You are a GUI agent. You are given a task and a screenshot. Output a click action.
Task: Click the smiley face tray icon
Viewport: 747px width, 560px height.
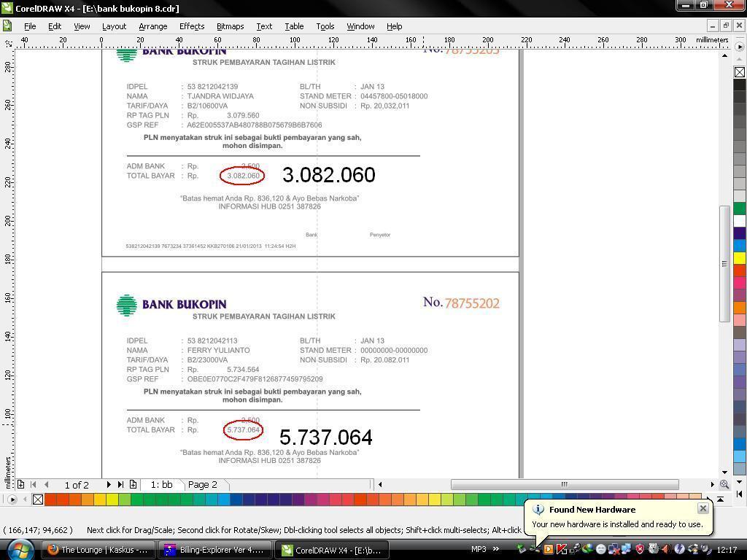click(x=601, y=550)
